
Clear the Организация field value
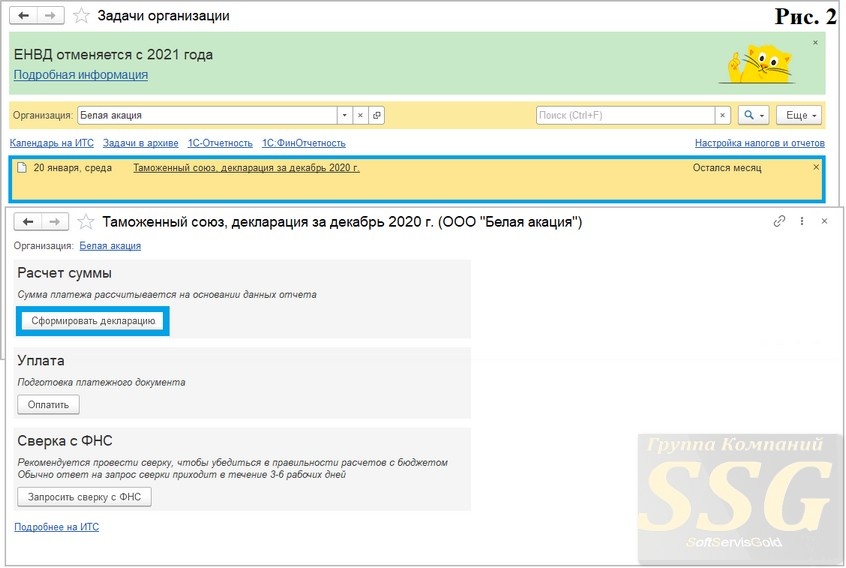coord(360,115)
